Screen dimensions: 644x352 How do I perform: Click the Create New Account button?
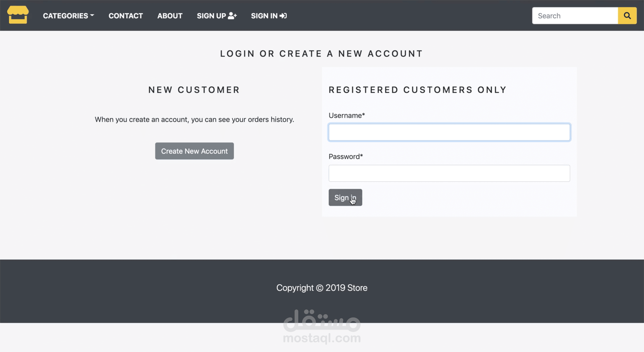pos(194,151)
